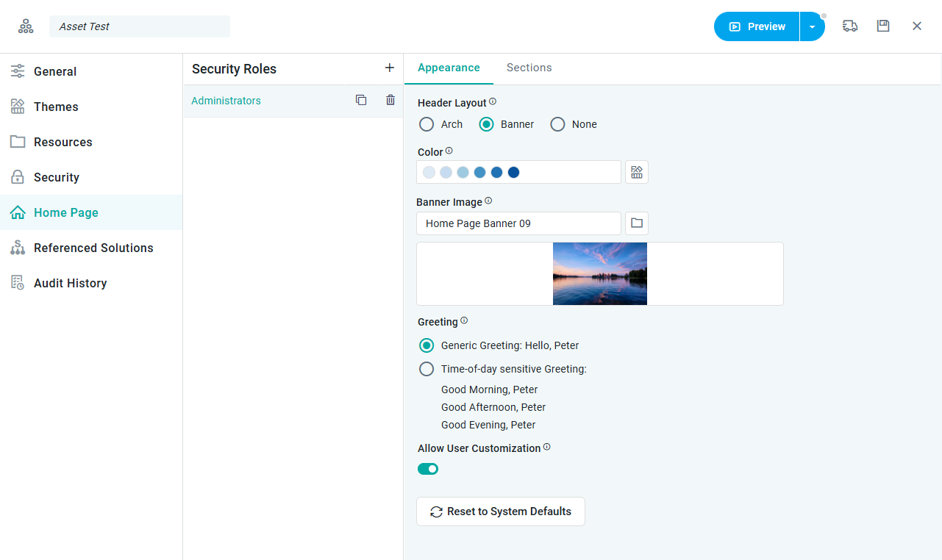Switch to the Sections tab
The height and width of the screenshot is (560, 942).
pos(529,68)
